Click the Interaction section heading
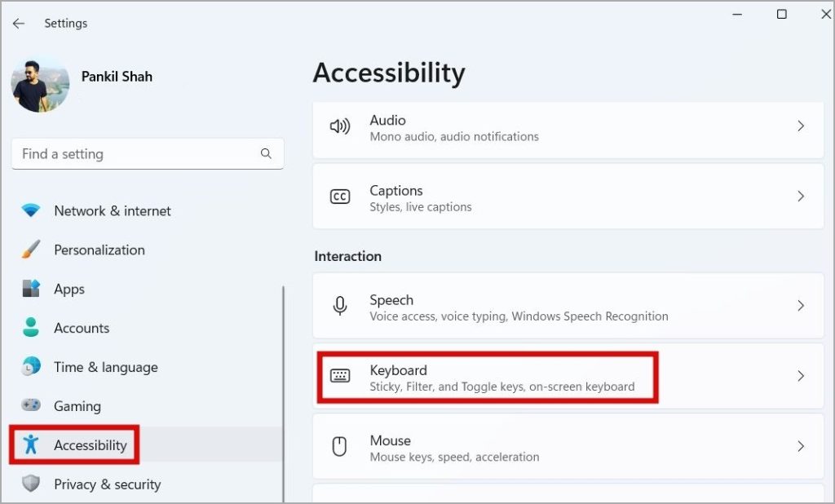The width and height of the screenshot is (835, 504). click(x=347, y=256)
